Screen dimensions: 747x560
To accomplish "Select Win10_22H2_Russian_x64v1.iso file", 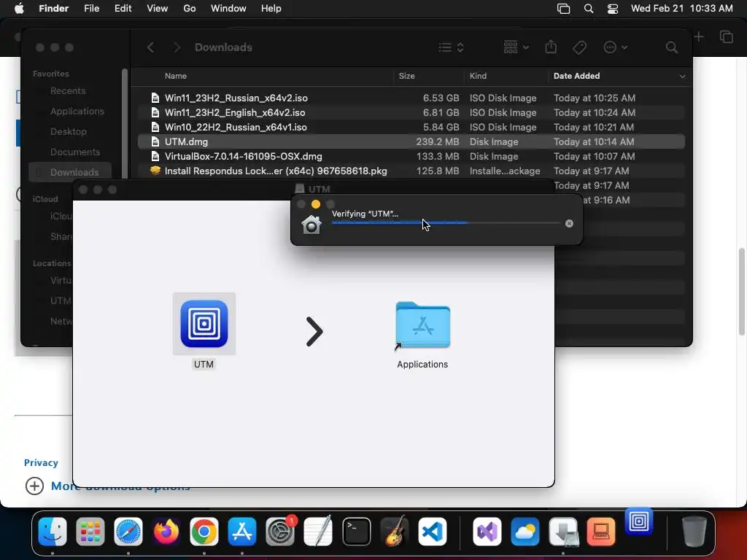I will click(411, 127).
